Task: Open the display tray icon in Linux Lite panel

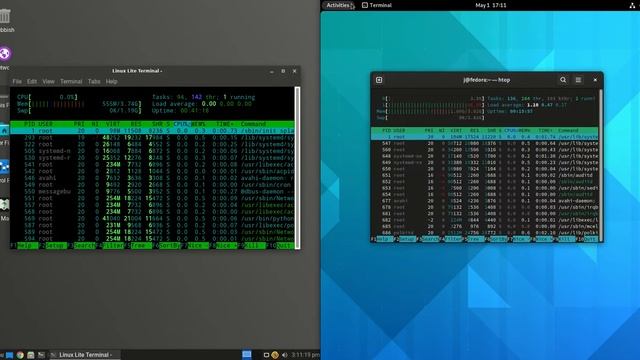Action: click(266, 355)
